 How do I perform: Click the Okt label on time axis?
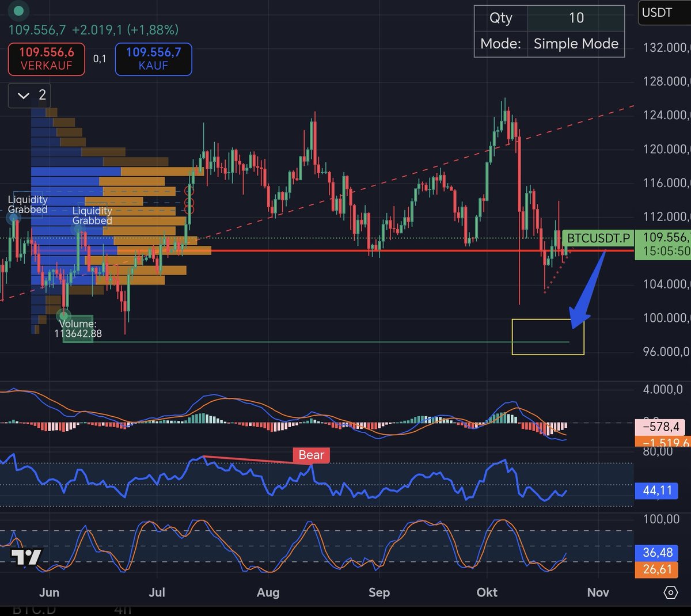coord(487,592)
